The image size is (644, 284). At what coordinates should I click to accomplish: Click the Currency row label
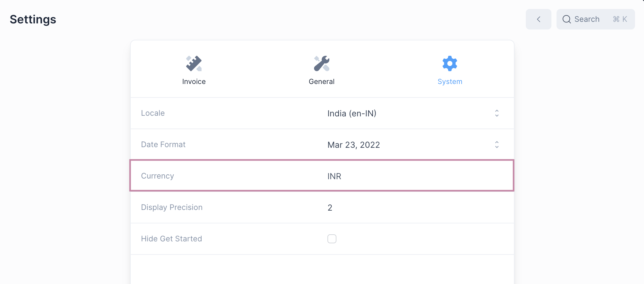pyautogui.click(x=157, y=176)
